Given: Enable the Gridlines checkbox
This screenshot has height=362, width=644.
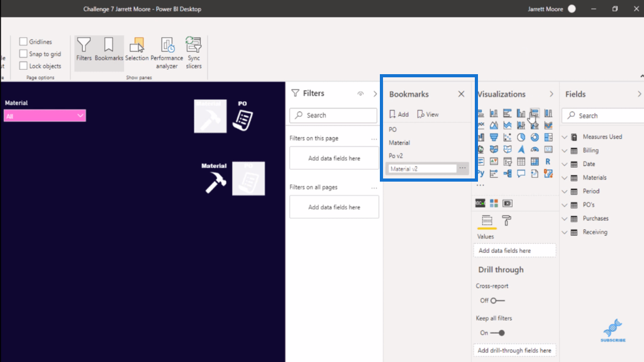Looking at the screenshot, I should click(23, 41).
